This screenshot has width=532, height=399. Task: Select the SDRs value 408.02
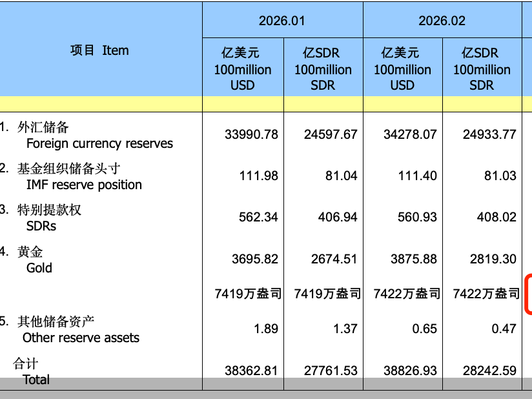pyautogui.click(x=496, y=217)
